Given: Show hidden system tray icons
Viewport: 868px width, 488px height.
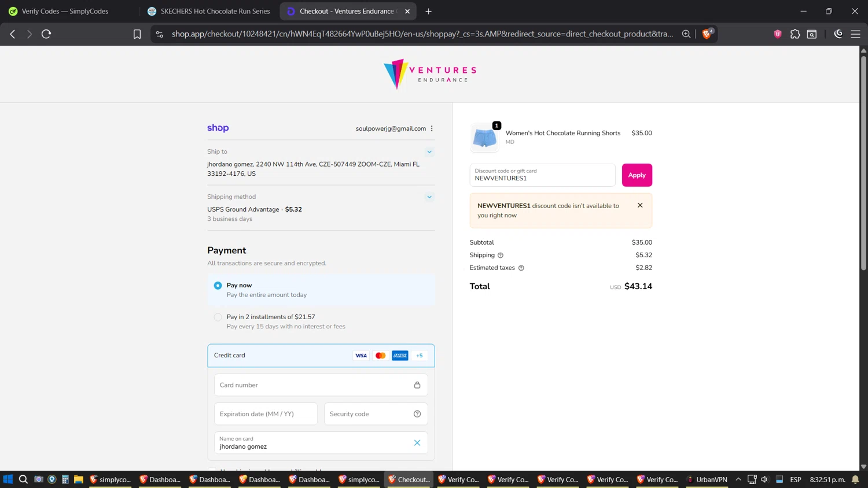Looking at the screenshot, I should point(738,479).
